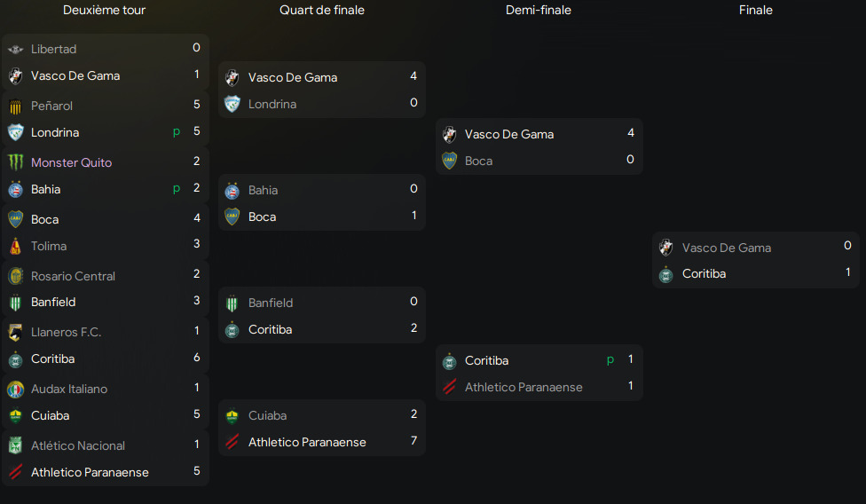Click the Finale column header

coord(756,11)
